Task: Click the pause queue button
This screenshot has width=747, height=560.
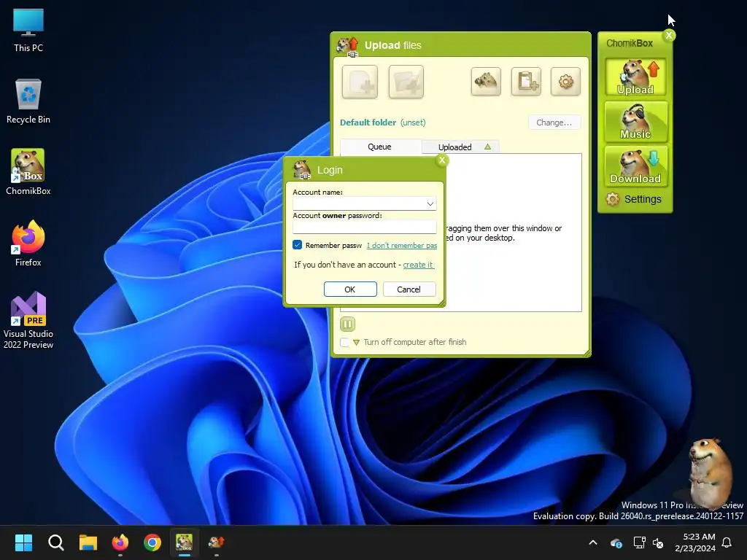Action: [347, 324]
